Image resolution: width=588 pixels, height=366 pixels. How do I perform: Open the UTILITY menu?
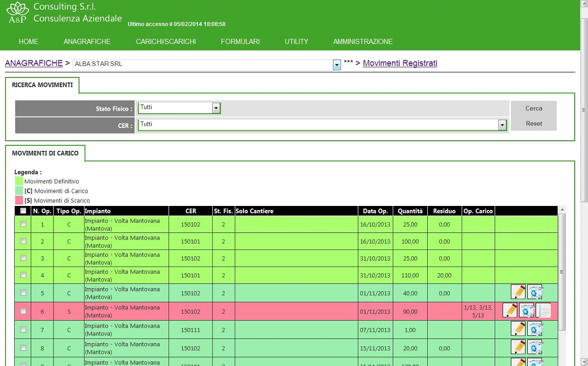[296, 42]
